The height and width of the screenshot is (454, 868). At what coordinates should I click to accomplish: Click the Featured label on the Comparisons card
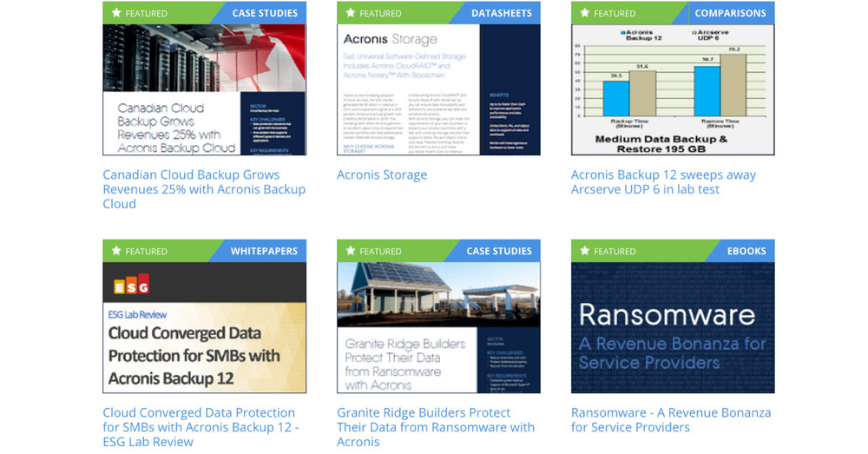tap(615, 13)
